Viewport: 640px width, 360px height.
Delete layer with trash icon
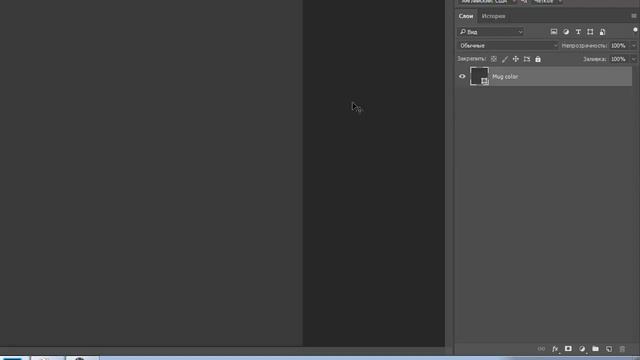(622, 349)
